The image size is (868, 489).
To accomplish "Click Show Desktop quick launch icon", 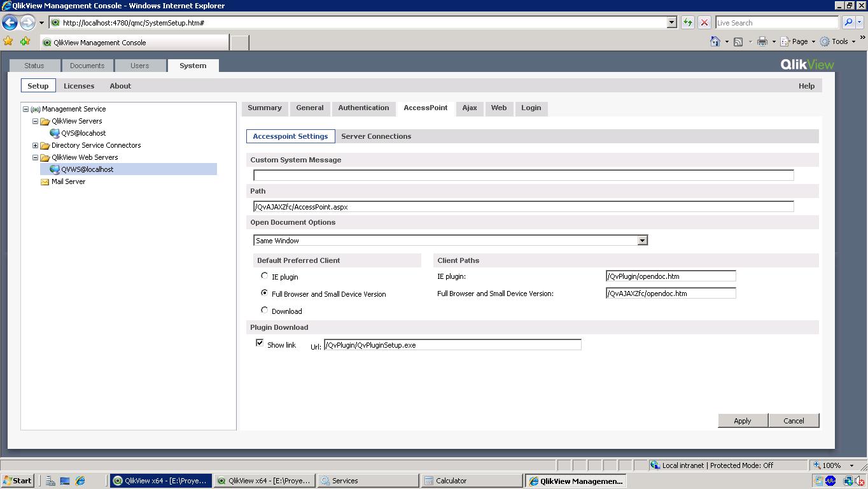I will coord(65,481).
